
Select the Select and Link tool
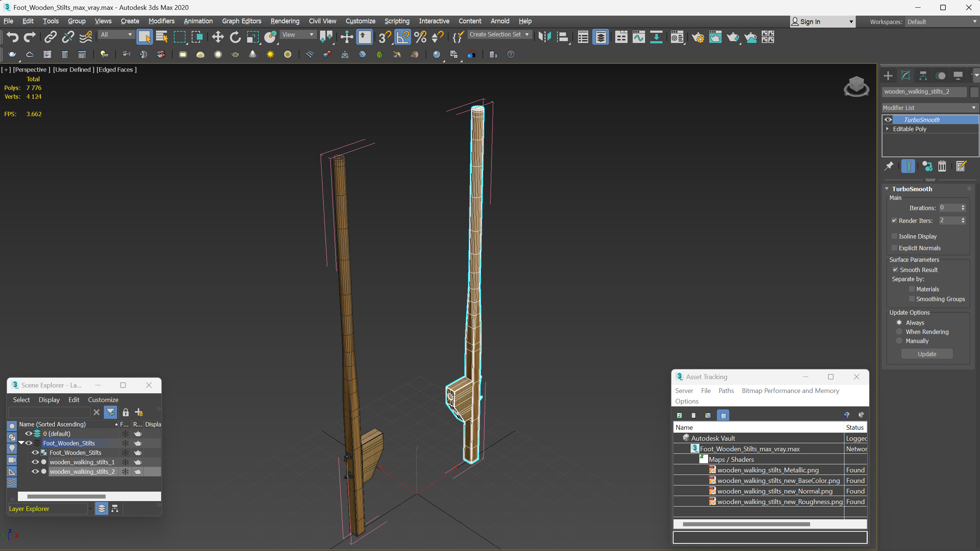(x=50, y=37)
